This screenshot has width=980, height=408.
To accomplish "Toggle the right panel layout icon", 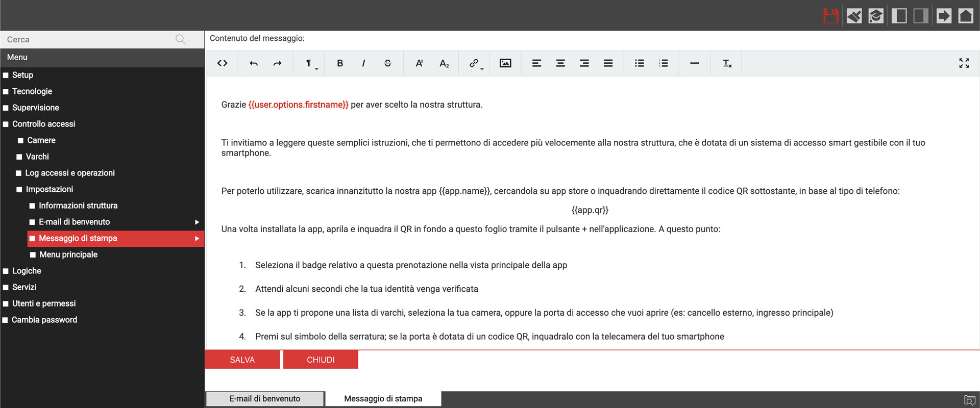I will pyautogui.click(x=921, y=16).
